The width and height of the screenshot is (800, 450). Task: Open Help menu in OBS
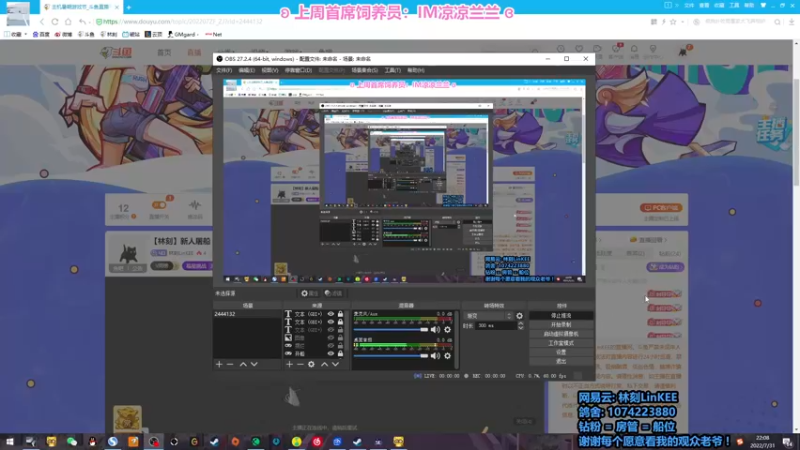416,70
